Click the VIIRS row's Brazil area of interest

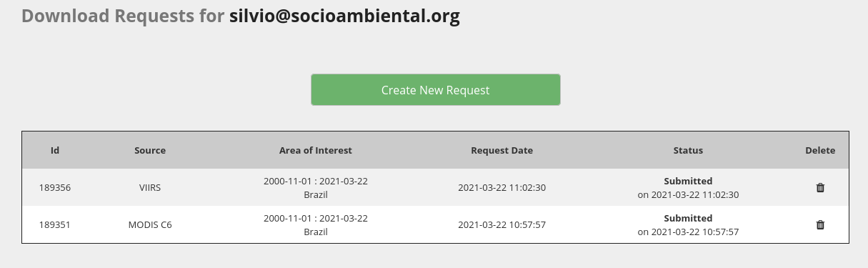pos(316,195)
